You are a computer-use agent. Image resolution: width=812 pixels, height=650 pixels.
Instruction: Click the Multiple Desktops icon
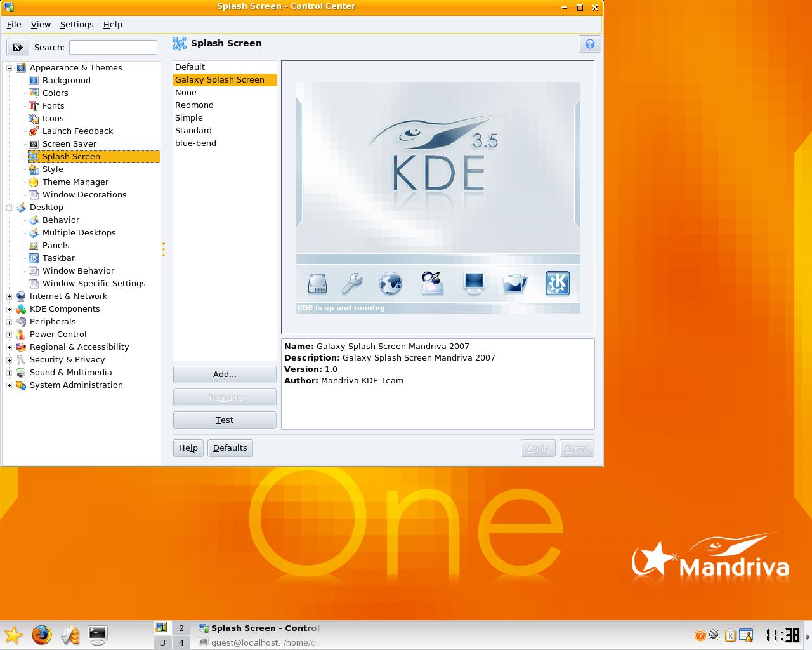point(34,233)
